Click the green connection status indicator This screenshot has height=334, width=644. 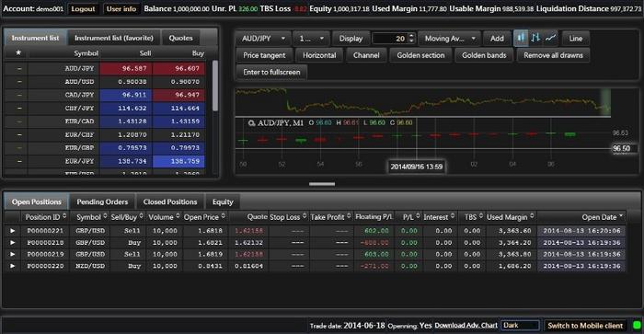(637, 326)
